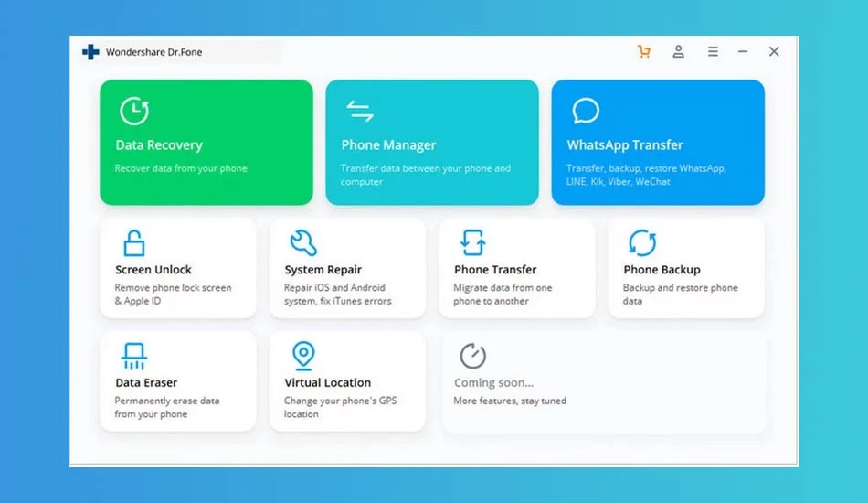Open the hamburger menu in title bar
Image resolution: width=868 pixels, height=503 pixels.
pyautogui.click(x=713, y=51)
